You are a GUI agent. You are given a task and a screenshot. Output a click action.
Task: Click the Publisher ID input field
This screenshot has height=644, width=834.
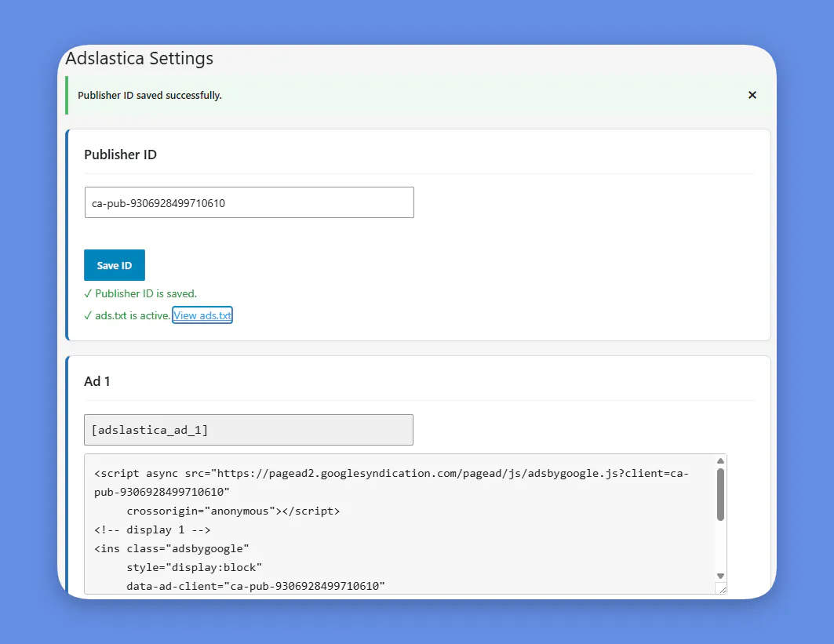(x=249, y=202)
